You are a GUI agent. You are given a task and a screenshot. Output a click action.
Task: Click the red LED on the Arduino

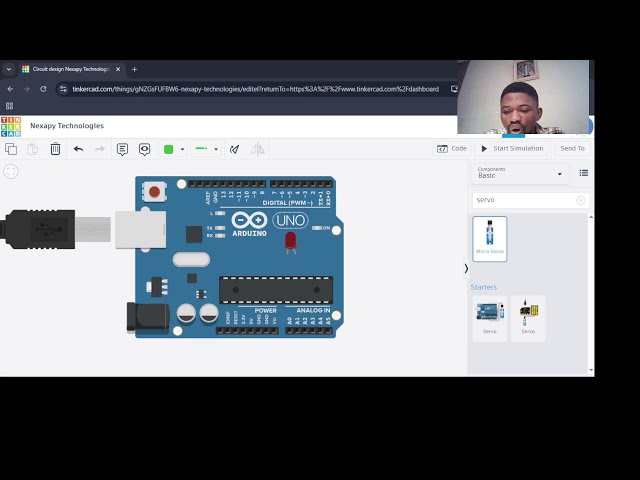click(291, 242)
